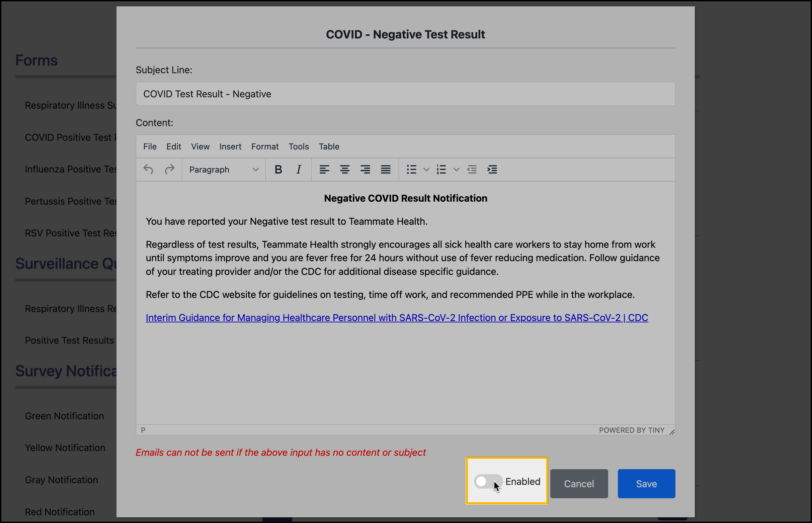
Task: Open the Paragraph style dropdown
Action: pyautogui.click(x=223, y=170)
